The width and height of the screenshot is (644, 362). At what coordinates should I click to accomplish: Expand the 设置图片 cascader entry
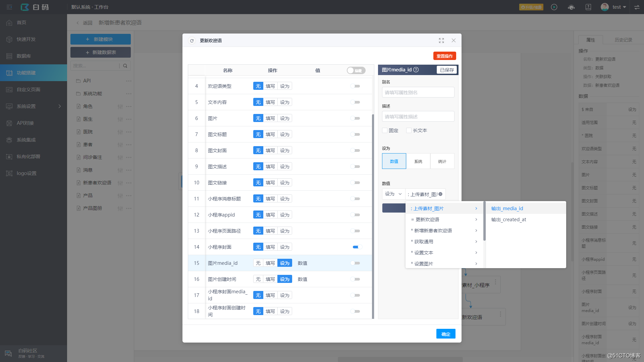(x=444, y=264)
